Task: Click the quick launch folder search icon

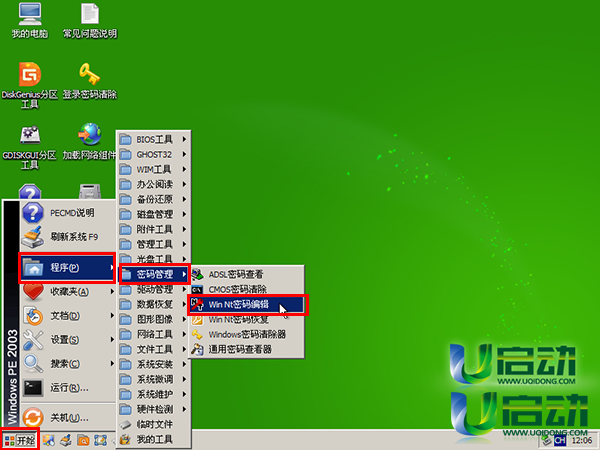Action: [83, 440]
